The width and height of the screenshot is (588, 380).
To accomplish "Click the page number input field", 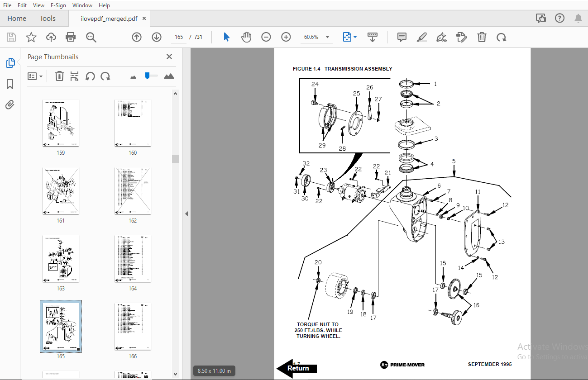I will pyautogui.click(x=179, y=37).
